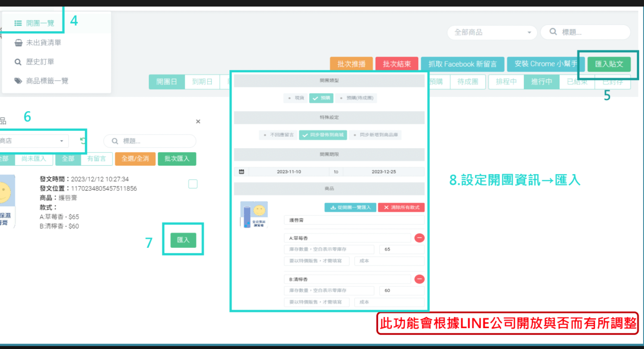Select the 進行中 filter tab
This screenshot has width=644, height=349.
pos(542,82)
